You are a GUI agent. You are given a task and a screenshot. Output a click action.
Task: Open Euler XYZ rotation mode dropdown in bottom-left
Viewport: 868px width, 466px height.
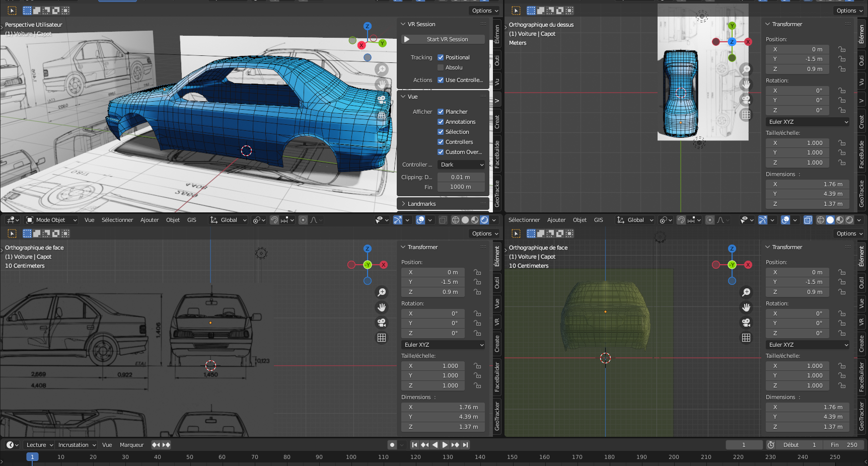pyautogui.click(x=443, y=345)
